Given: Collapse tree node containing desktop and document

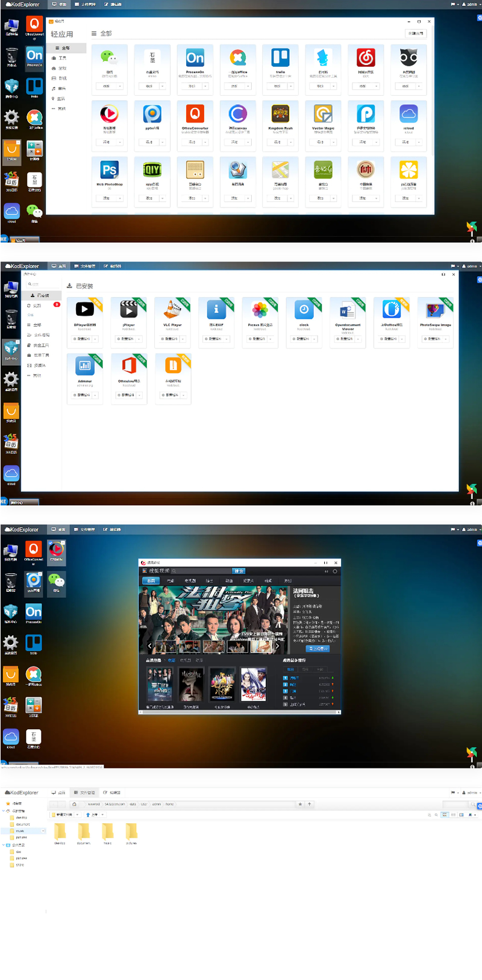Looking at the screenshot, I should 5,811.
